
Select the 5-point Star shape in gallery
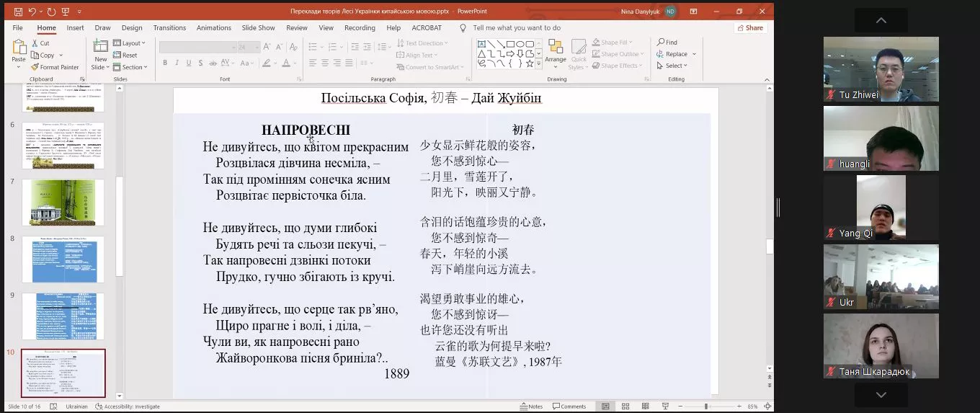[x=529, y=63]
